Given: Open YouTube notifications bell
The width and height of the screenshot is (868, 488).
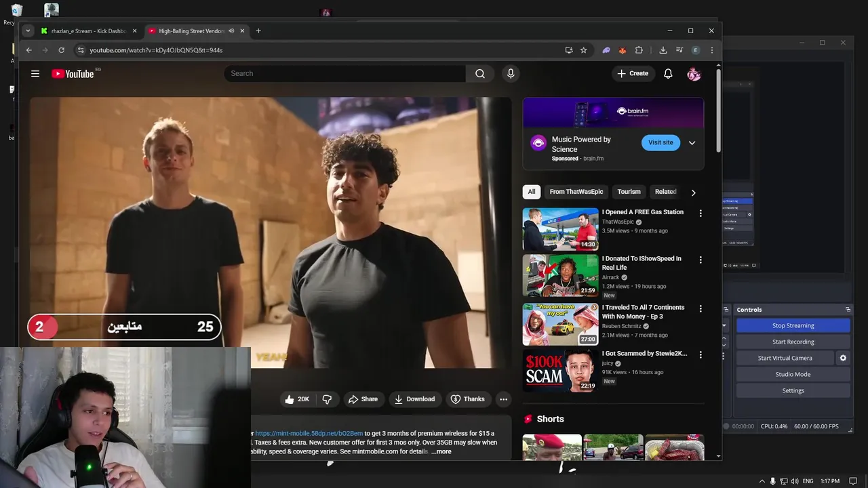Looking at the screenshot, I should (668, 74).
